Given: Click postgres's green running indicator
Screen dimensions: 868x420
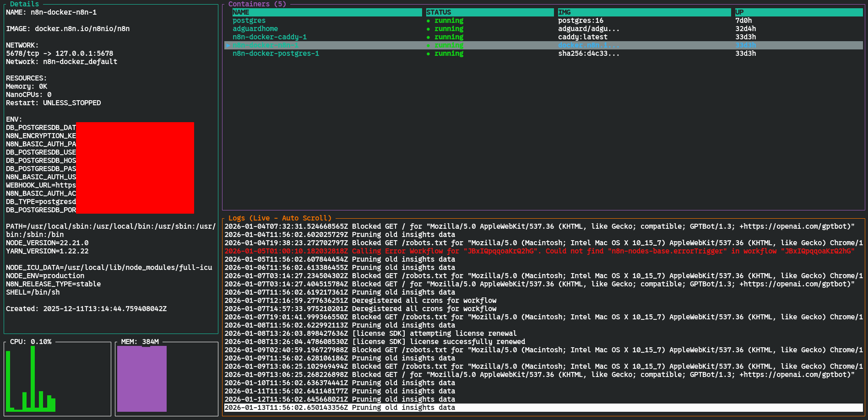Looking at the screenshot, I should pyautogui.click(x=428, y=20).
